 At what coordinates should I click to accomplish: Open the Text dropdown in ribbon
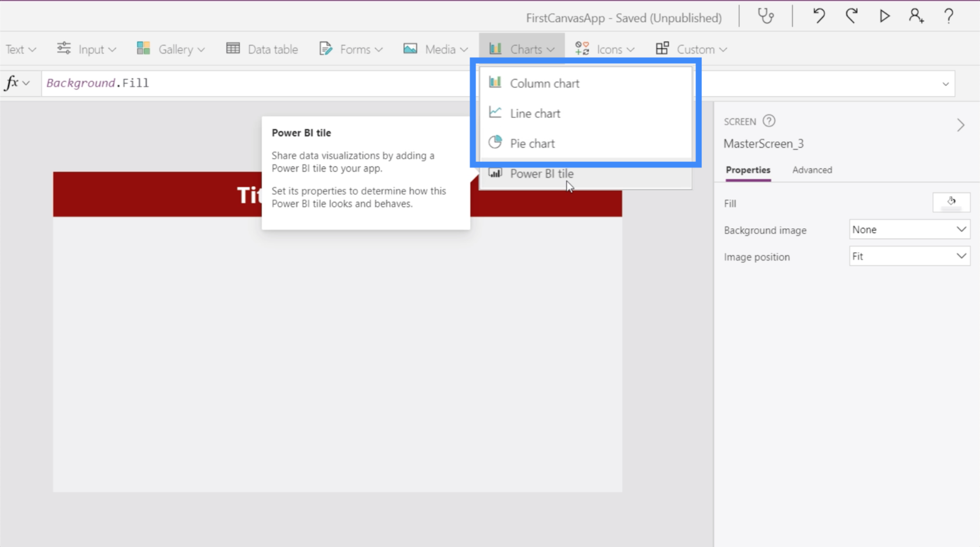[x=20, y=50]
